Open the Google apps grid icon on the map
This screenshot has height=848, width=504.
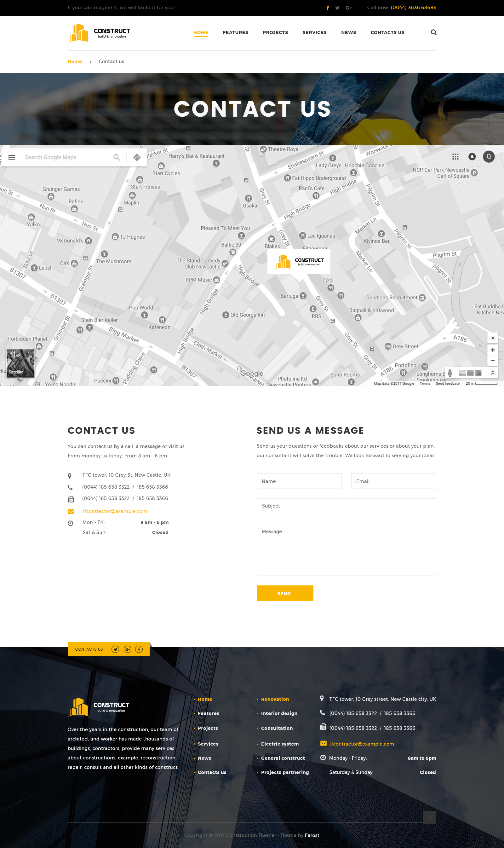pyautogui.click(x=455, y=157)
